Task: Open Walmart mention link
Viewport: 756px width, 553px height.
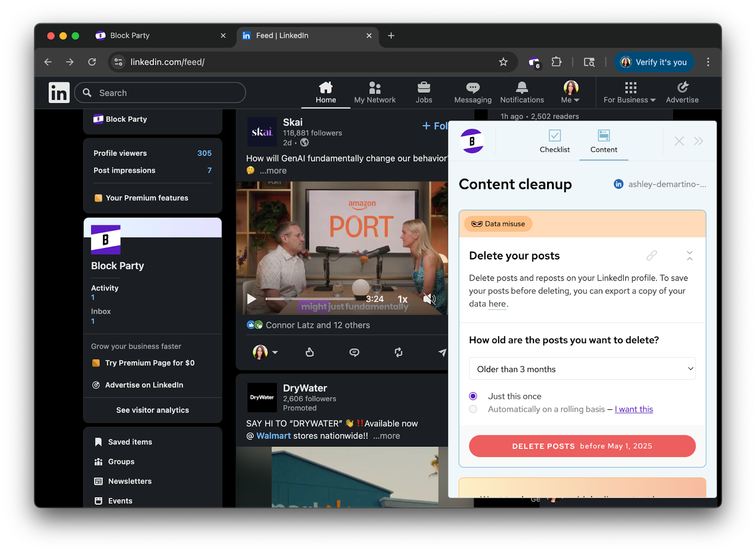Action: pyautogui.click(x=274, y=436)
